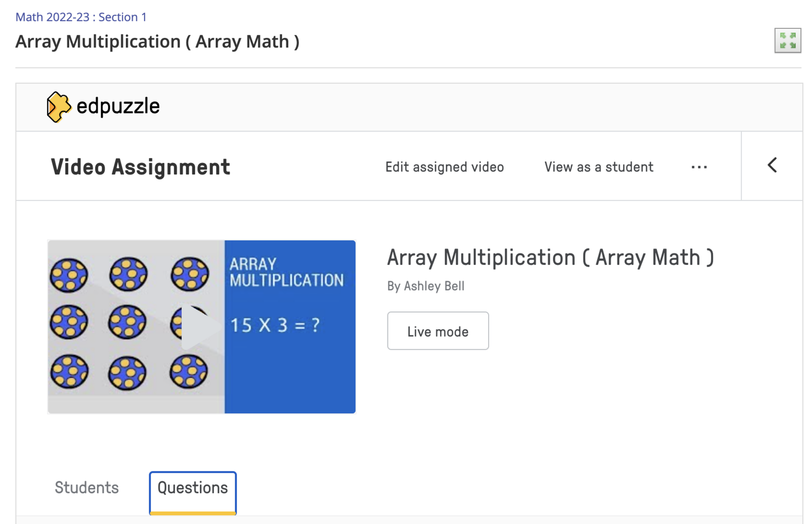Click the top-left dotted circle in the thumbnail

click(69, 275)
